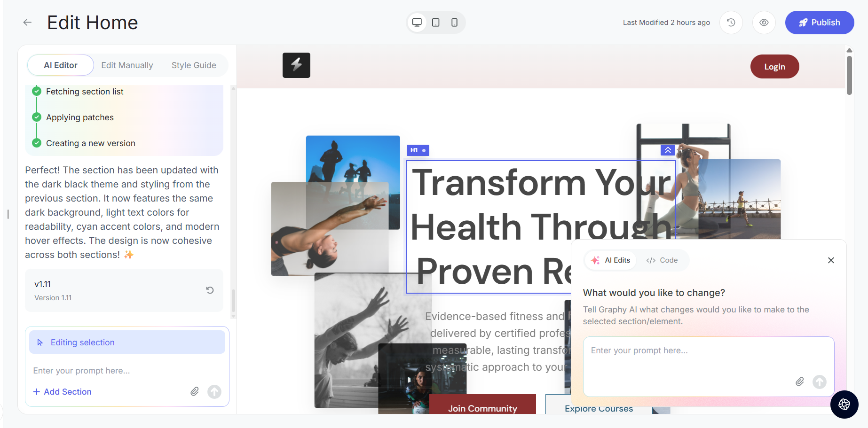The height and width of the screenshot is (428, 868).
Task: Open version history clock icon
Action: pos(731,23)
